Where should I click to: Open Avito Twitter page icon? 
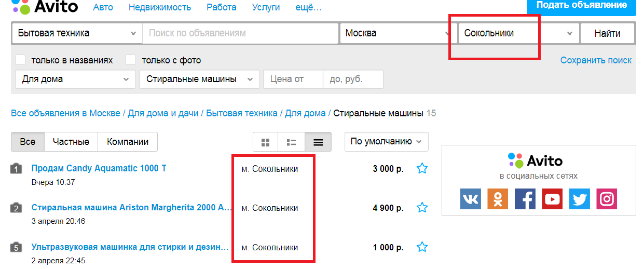(580, 199)
